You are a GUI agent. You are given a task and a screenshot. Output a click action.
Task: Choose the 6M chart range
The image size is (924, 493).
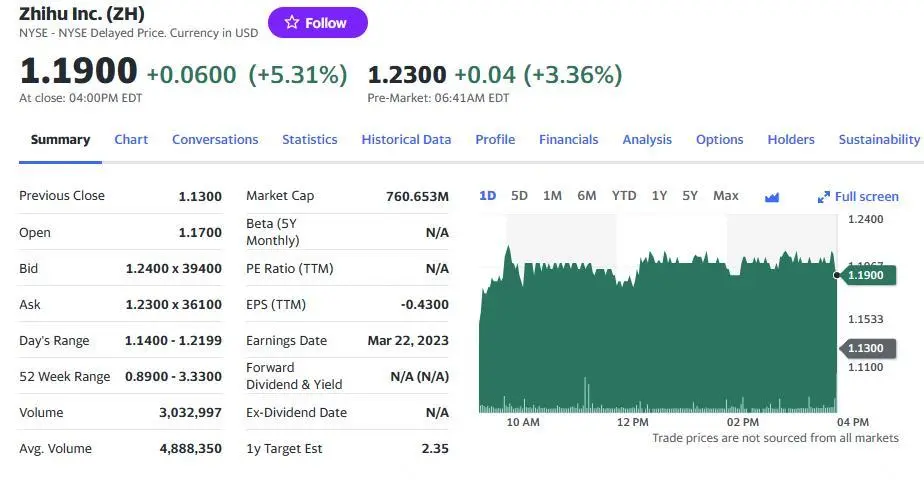[x=587, y=196]
